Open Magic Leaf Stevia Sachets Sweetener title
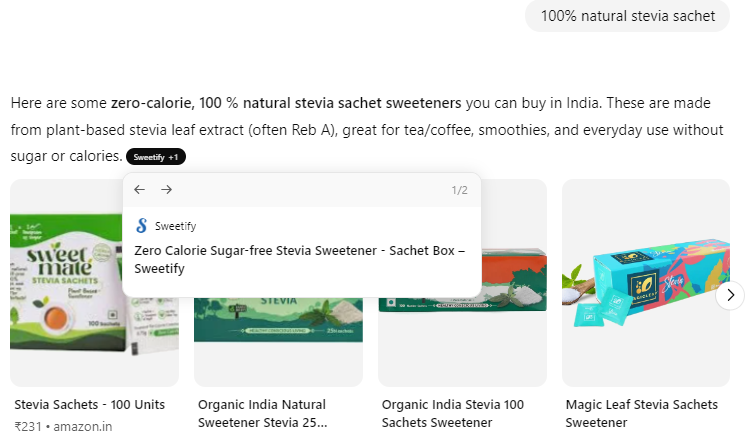 [x=641, y=414]
